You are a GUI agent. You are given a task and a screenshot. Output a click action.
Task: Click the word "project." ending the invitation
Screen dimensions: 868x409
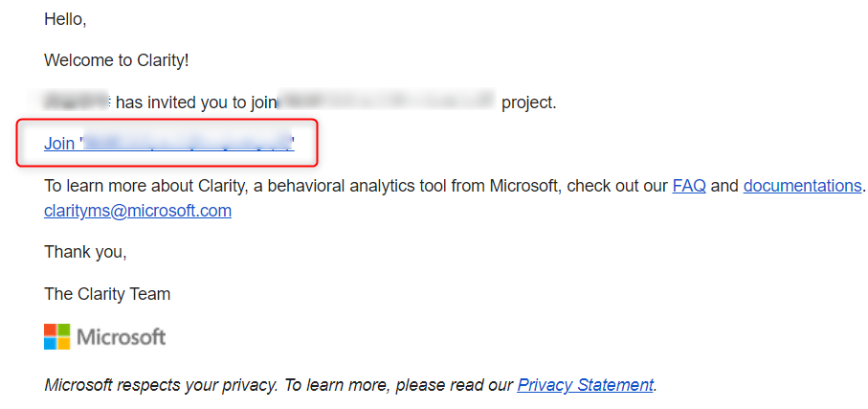click(x=528, y=102)
